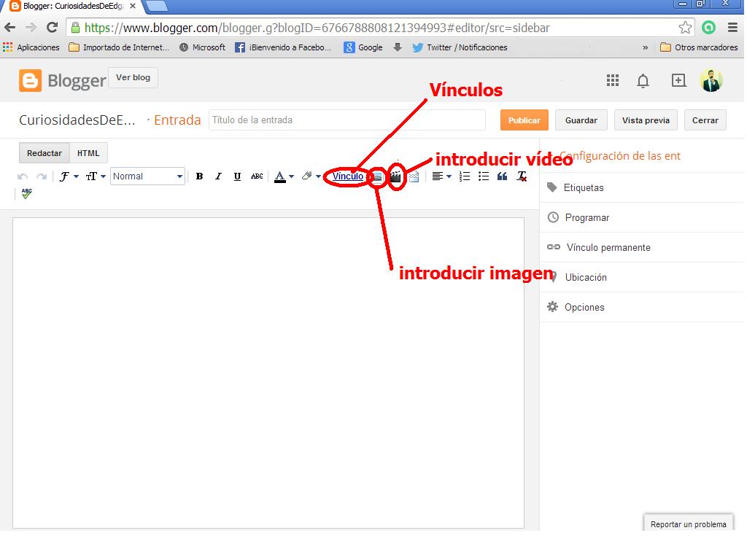Remove formatting from selection
Screen dimensions: 747x560
click(x=522, y=176)
